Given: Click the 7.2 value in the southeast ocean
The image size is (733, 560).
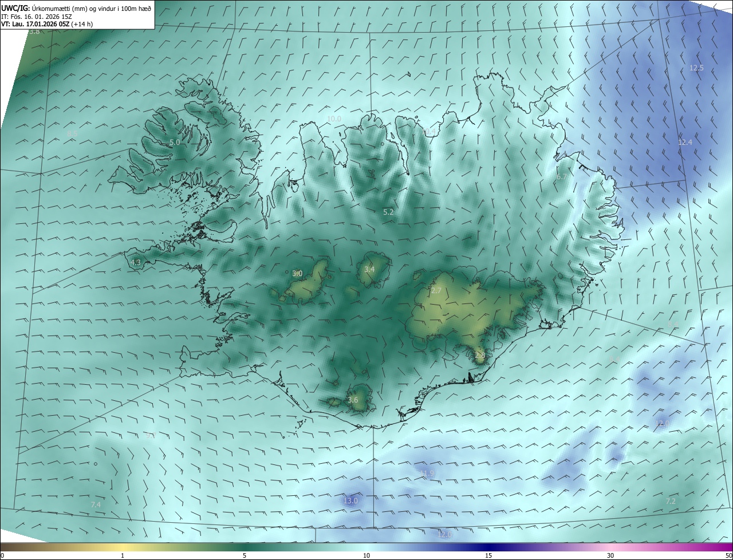Looking at the screenshot, I should coord(671,501).
